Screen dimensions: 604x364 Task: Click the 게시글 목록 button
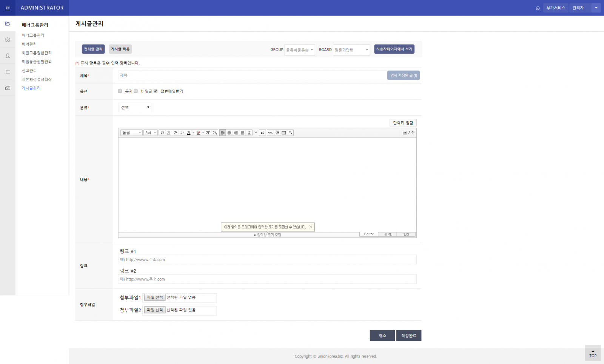pyautogui.click(x=120, y=49)
